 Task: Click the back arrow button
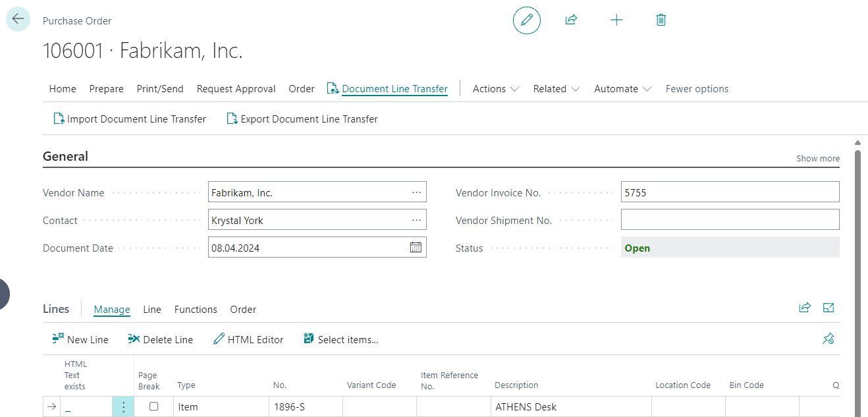(18, 19)
